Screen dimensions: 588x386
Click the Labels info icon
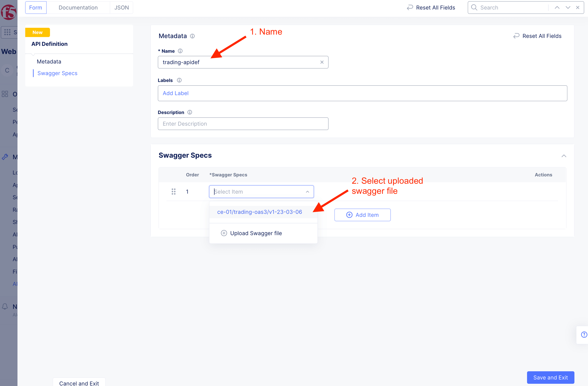[x=179, y=80]
